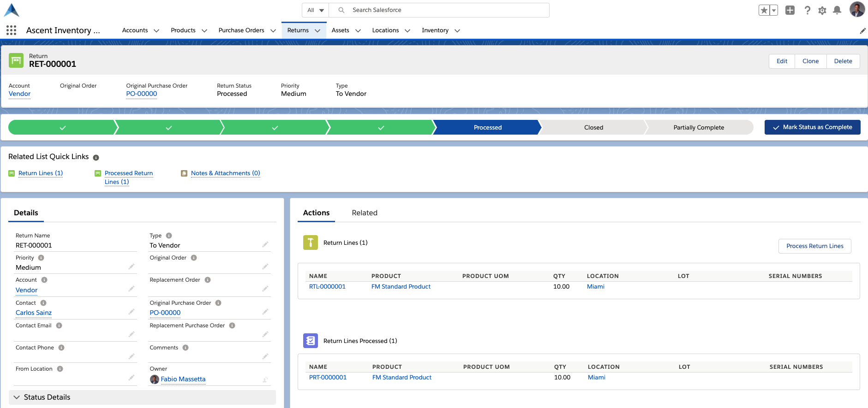Open the Setup gear icon

(822, 10)
